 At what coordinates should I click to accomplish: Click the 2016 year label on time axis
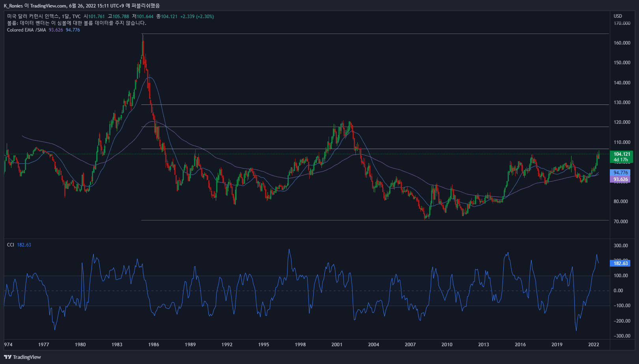(520, 345)
